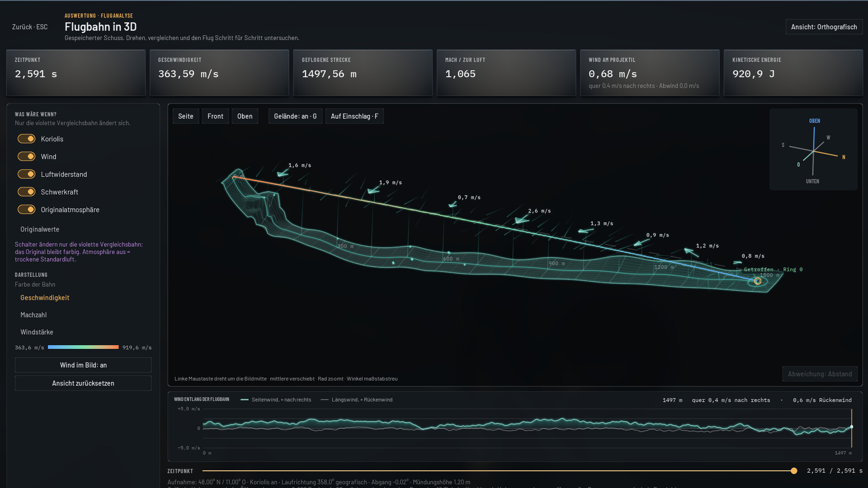The width and height of the screenshot is (868, 488).
Task: Click the 0,8 m/s wind arrow
Action: pos(737,263)
